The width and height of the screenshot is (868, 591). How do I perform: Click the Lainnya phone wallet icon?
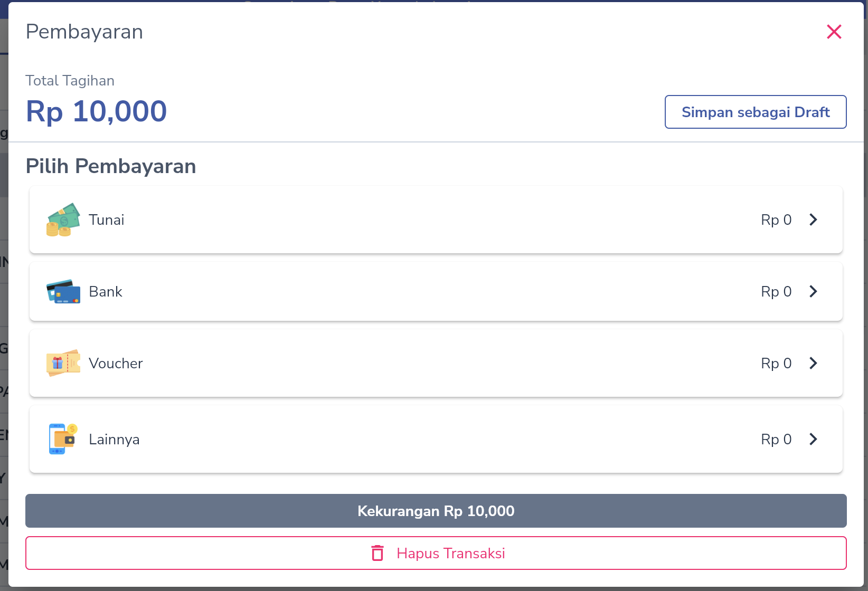point(63,439)
